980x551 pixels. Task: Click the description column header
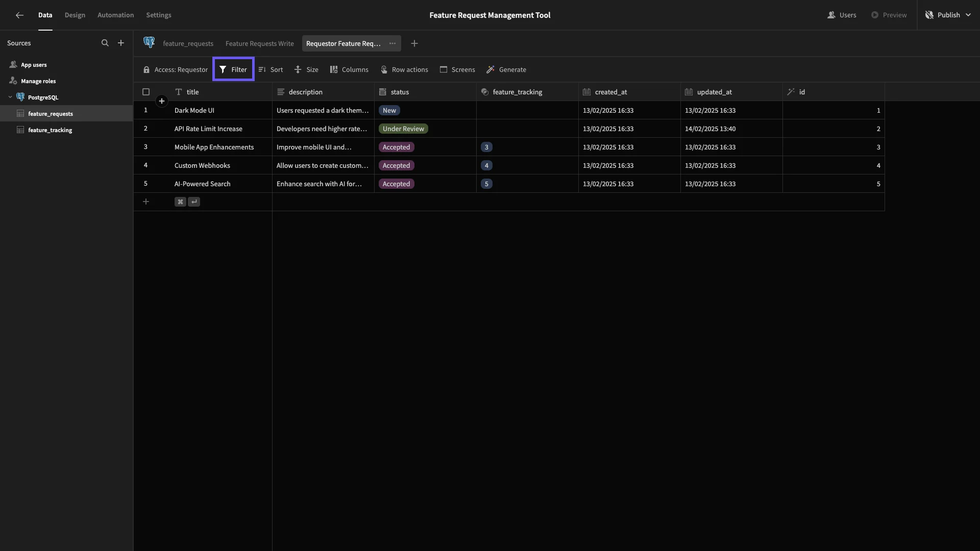point(323,92)
